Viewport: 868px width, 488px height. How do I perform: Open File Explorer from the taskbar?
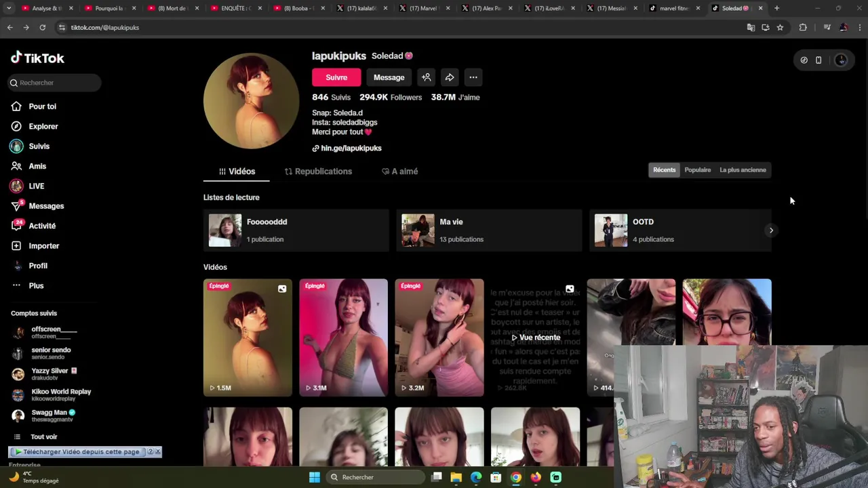coord(456,477)
